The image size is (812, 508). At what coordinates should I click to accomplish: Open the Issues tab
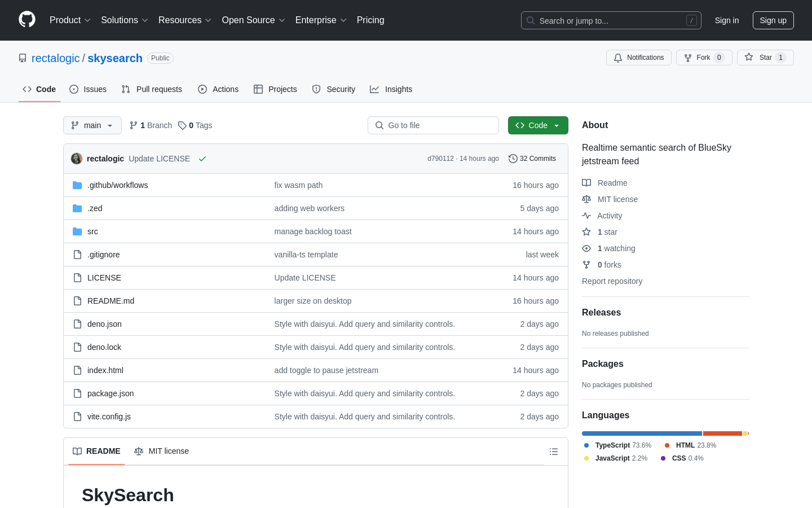tap(88, 89)
